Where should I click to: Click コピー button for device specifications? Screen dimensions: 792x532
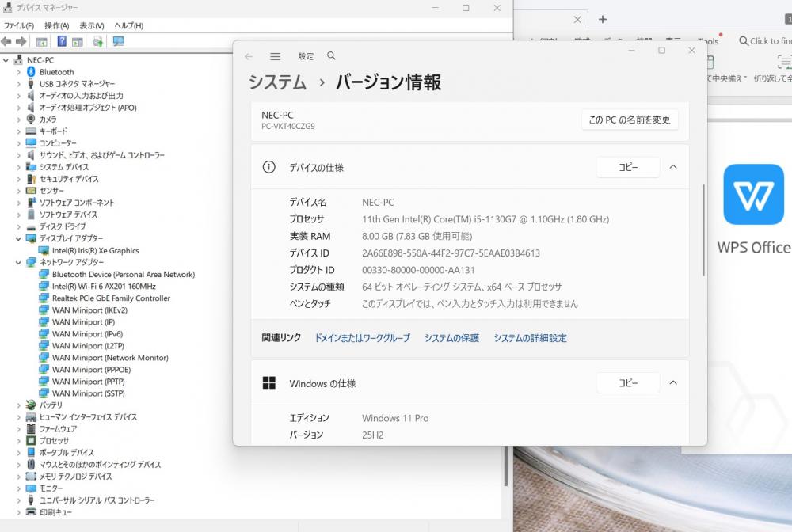click(x=627, y=167)
